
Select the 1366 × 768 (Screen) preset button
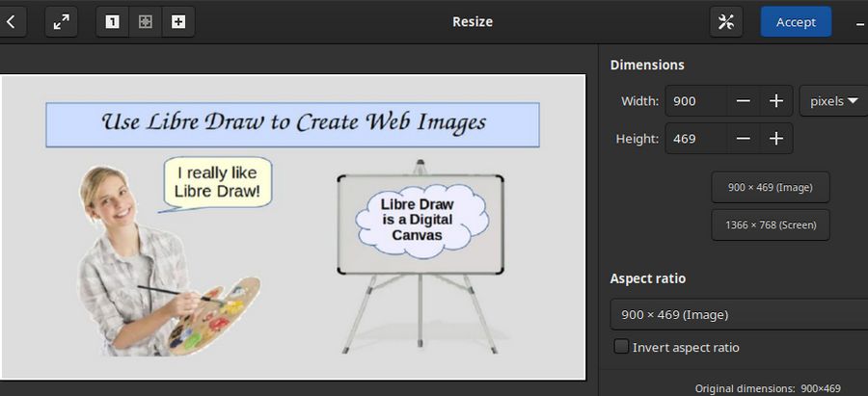tap(770, 225)
